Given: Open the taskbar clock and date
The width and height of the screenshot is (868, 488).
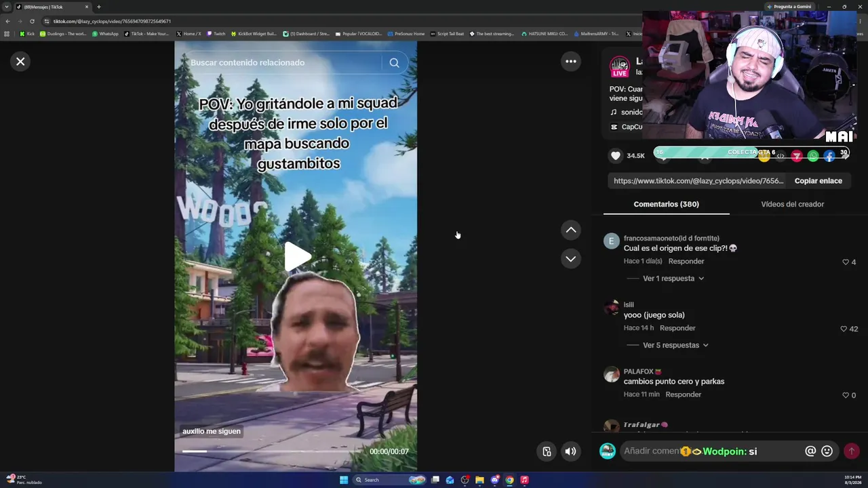Looking at the screenshot, I should [x=852, y=480].
